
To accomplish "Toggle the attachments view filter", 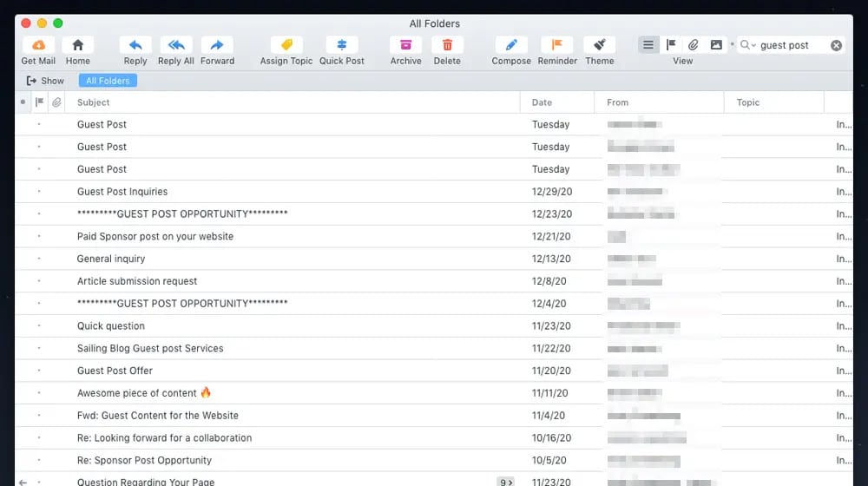I will 693,45.
